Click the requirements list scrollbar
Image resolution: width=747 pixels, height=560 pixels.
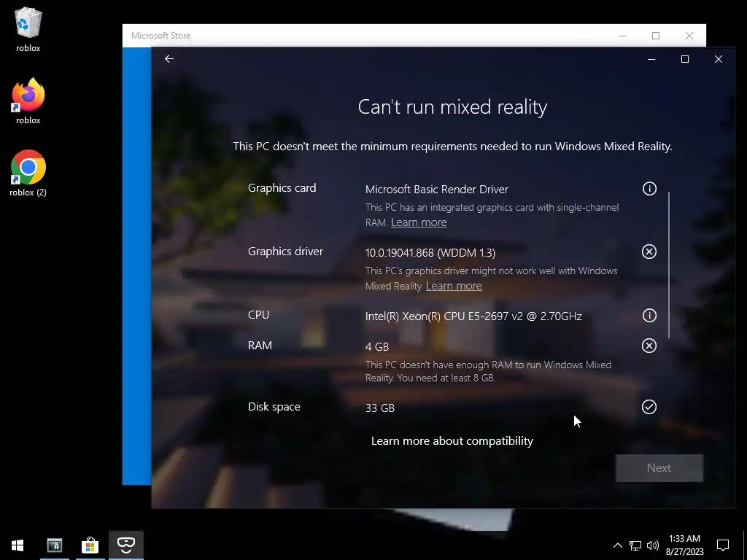coord(669,265)
